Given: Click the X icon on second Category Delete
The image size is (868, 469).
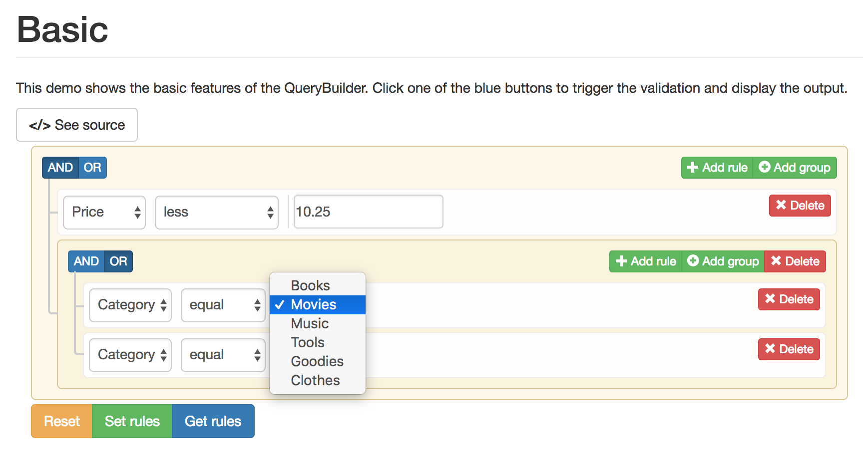Looking at the screenshot, I should (770, 349).
